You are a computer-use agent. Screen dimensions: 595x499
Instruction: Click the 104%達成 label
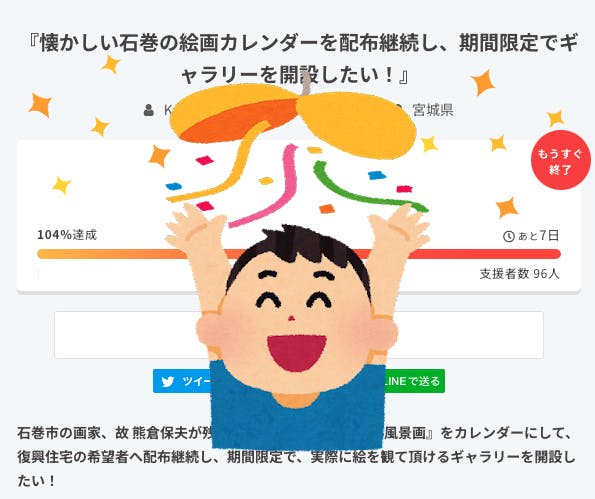point(67,235)
